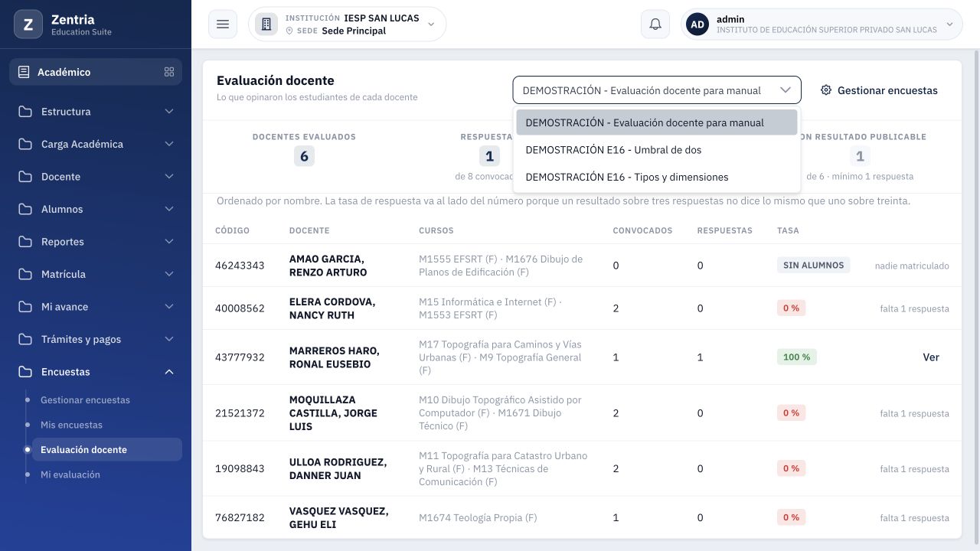This screenshot has height=551, width=980.
Task: Click 'Ver' for Marreros Haro
Action: (x=931, y=357)
